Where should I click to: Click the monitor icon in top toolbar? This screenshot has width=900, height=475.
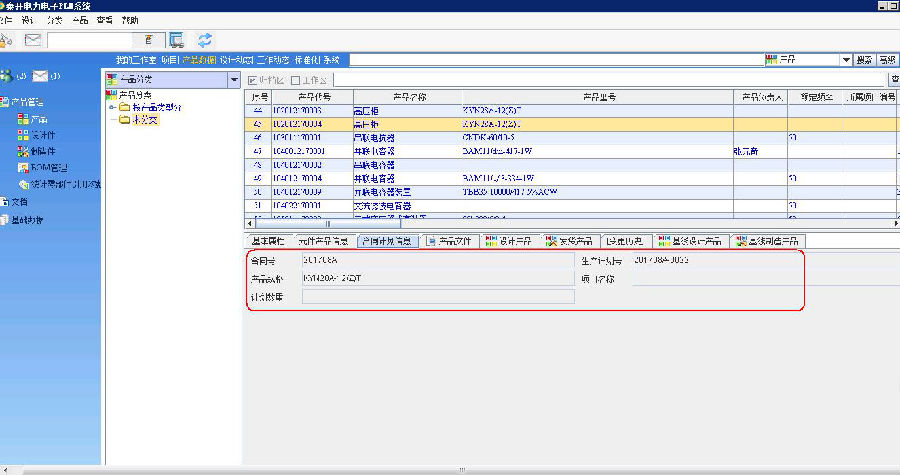[x=176, y=40]
